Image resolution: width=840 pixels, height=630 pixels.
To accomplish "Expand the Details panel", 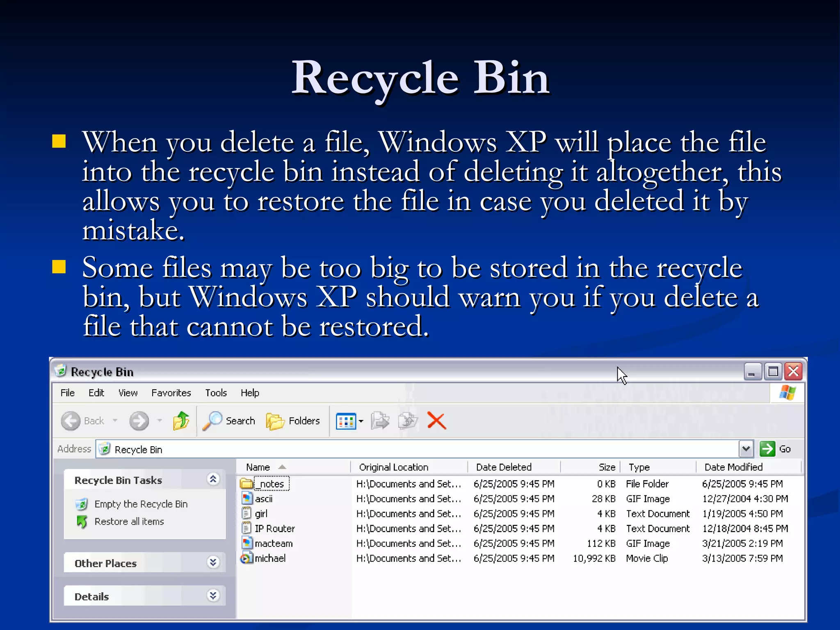I will pyautogui.click(x=213, y=595).
